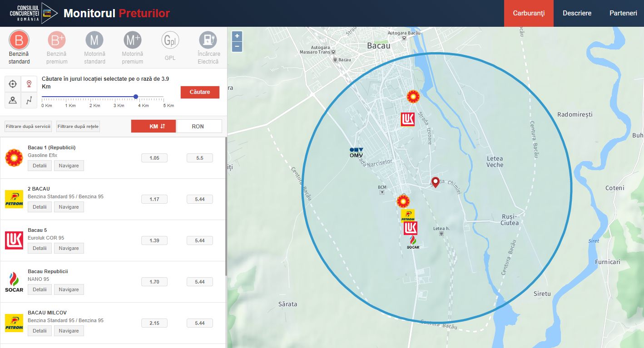Click the map marker area search icon
This screenshot has height=348, width=644.
[x=13, y=101]
